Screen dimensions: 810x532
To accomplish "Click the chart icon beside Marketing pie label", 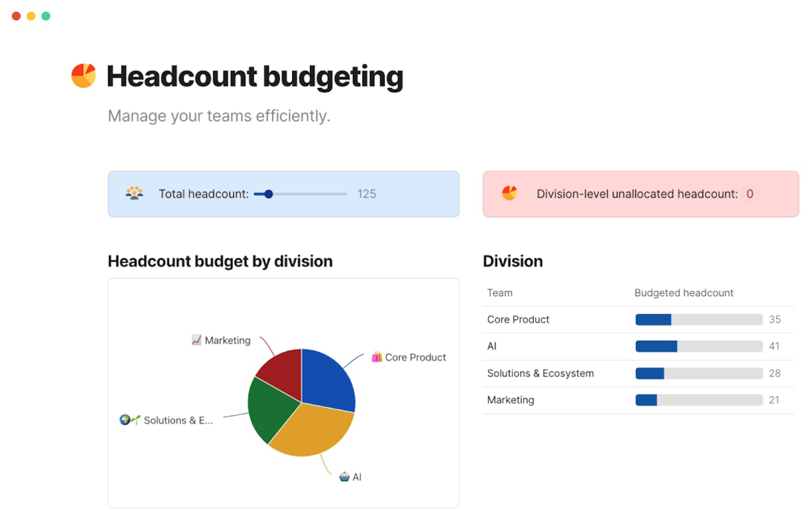I will (197, 340).
